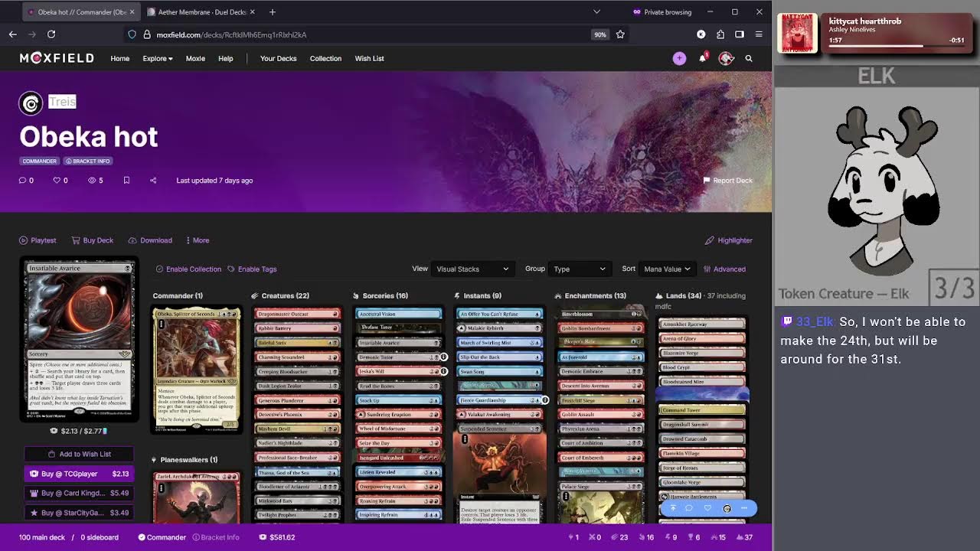
Task: Share the deck using the share icon
Action: (153, 181)
